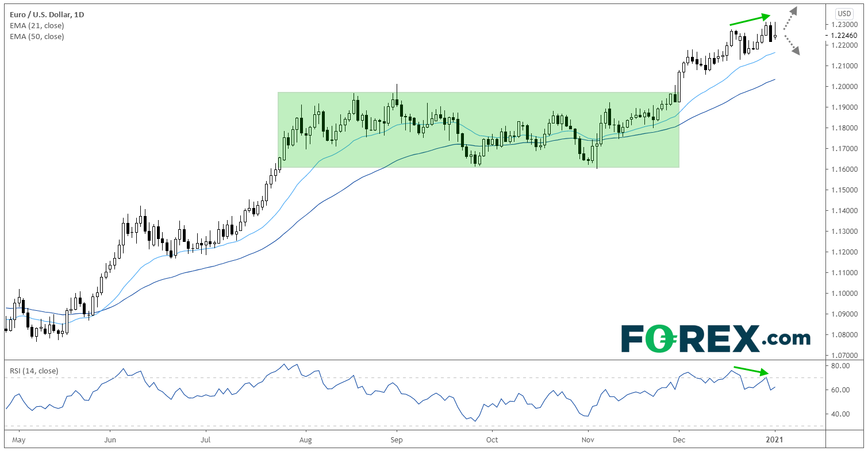Click the USD currency button
Screen dimensions: 868x451
click(844, 13)
